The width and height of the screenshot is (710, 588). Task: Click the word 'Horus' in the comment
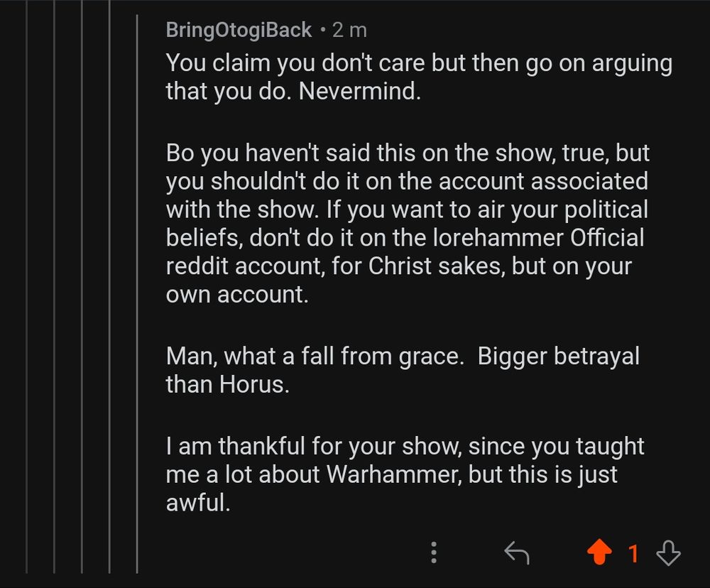click(252, 384)
